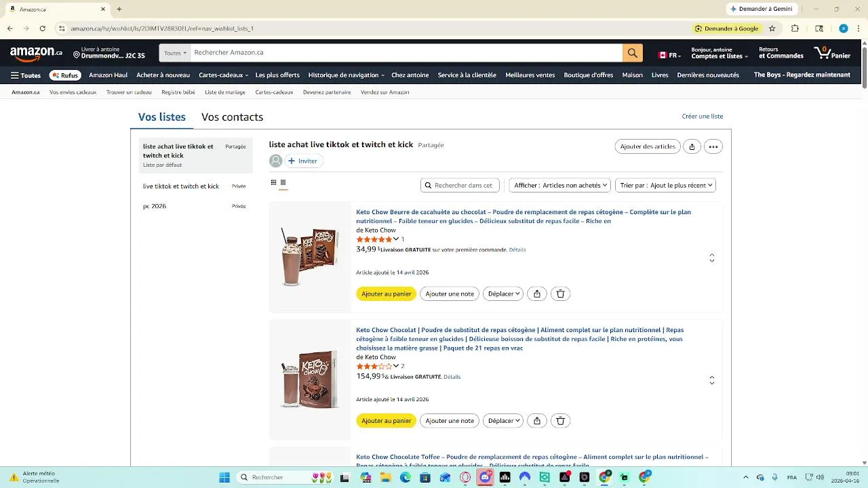The height and width of the screenshot is (488, 868).
Task: Open the list's three-dots more menu
Action: [713, 146]
